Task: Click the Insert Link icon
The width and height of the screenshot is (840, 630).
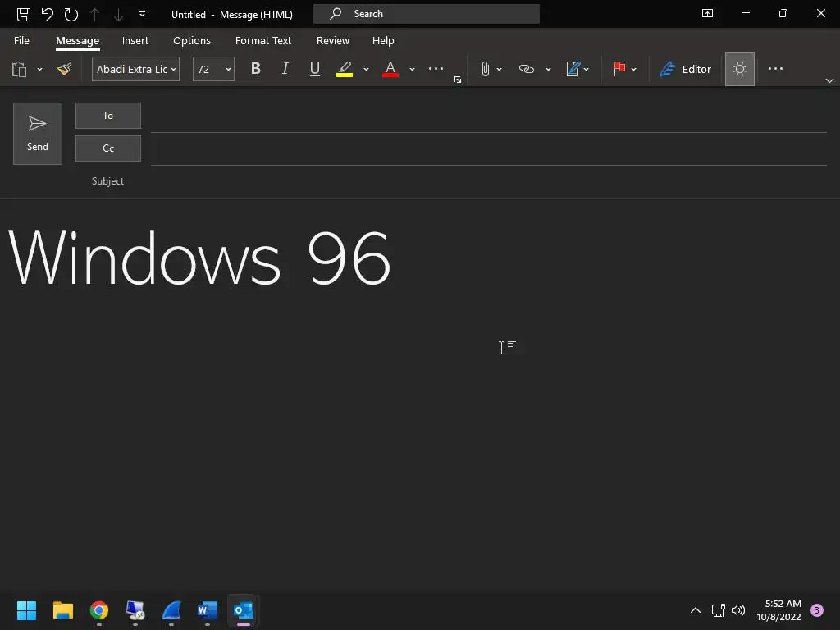Action: pos(527,69)
